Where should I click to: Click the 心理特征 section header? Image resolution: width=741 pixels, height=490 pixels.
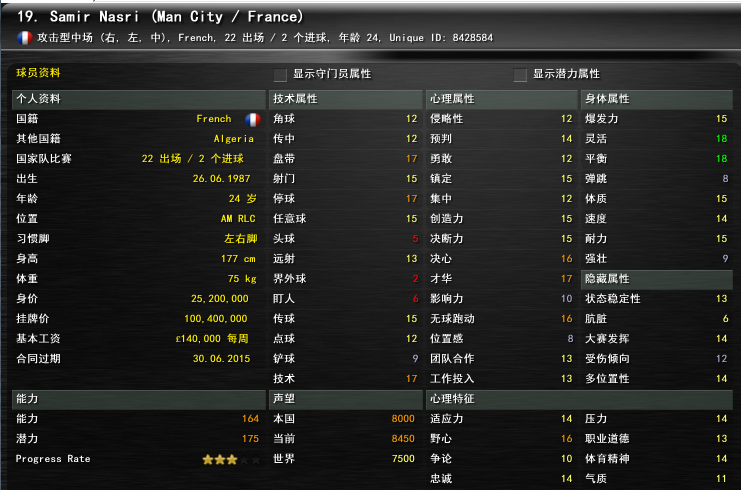coord(579,399)
